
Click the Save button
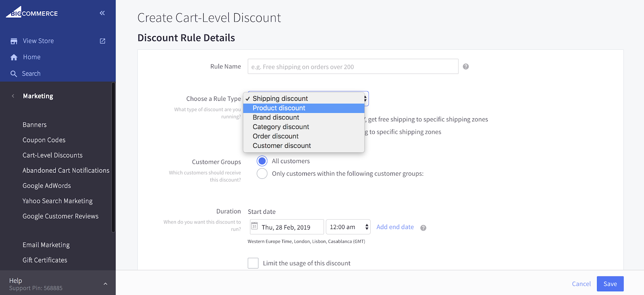610,284
